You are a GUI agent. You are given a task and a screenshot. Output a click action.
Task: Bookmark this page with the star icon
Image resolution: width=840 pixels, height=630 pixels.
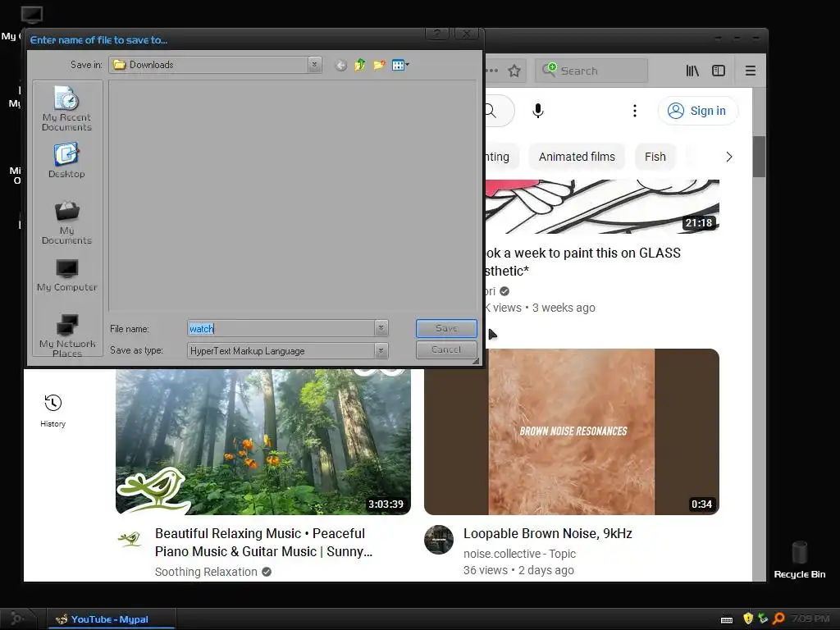click(514, 71)
